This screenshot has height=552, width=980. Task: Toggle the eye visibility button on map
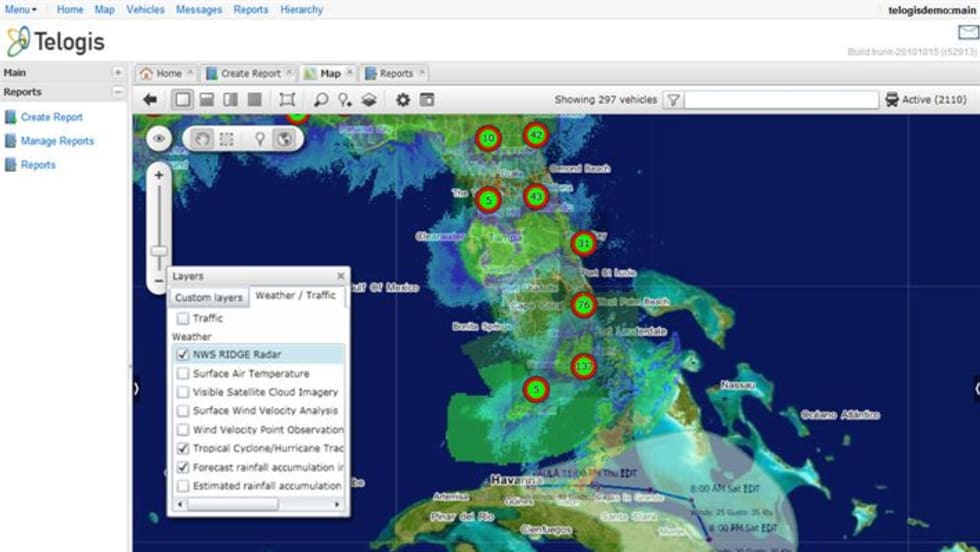point(159,139)
